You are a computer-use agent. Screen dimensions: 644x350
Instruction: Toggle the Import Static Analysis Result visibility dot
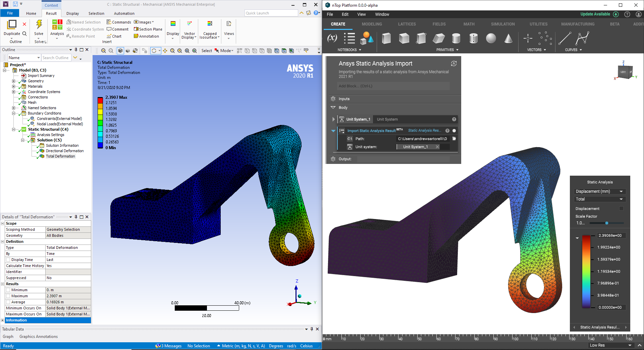pyautogui.click(x=454, y=131)
